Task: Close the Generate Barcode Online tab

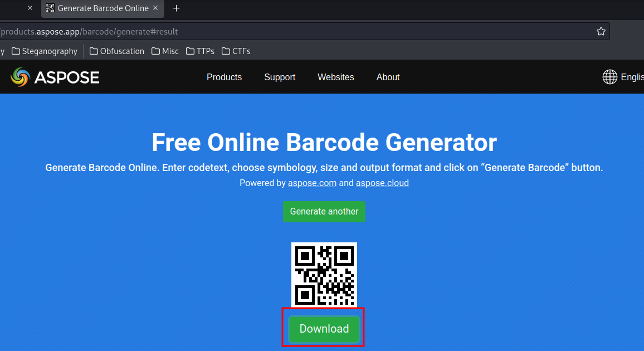Action: coord(155,8)
